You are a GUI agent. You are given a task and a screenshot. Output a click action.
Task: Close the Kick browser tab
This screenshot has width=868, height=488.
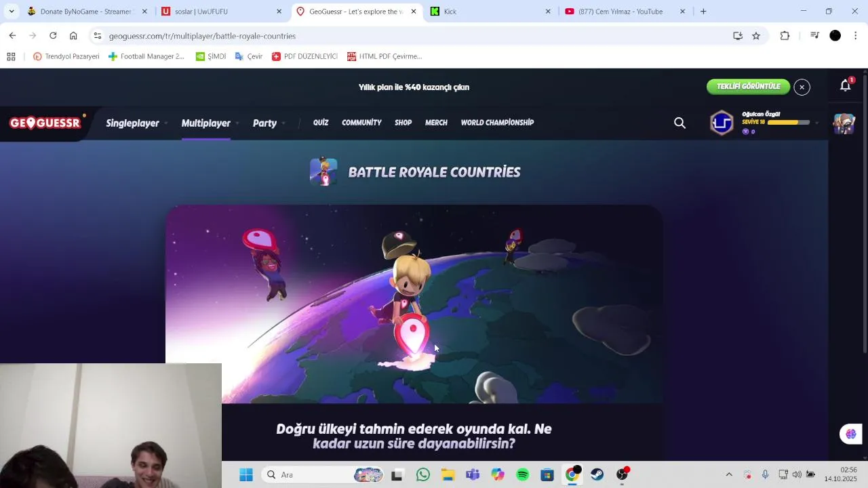tap(548, 12)
